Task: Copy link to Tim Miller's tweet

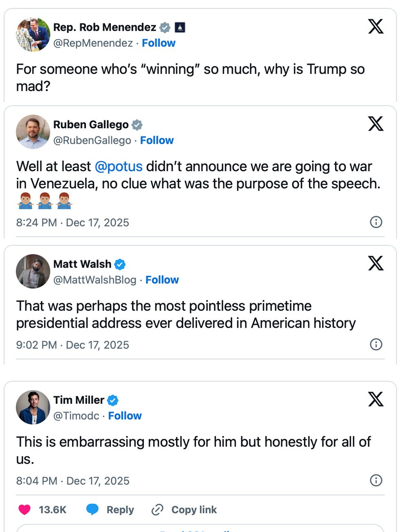Action: click(x=184, y=509)
